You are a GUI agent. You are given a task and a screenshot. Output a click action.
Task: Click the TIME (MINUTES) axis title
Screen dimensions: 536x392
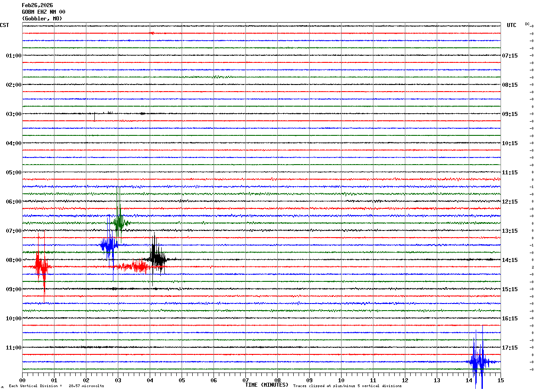(267, 385)
